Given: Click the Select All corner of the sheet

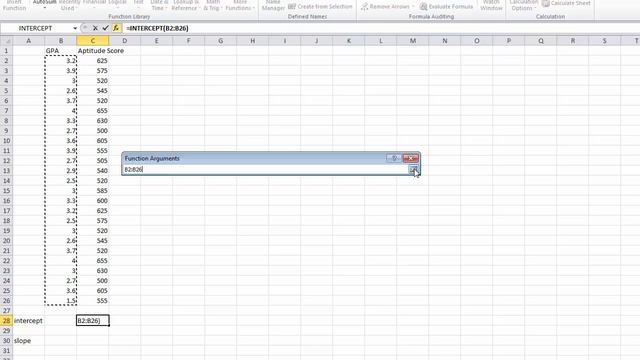Looking at the screenshot, I should tap(7, 41).
